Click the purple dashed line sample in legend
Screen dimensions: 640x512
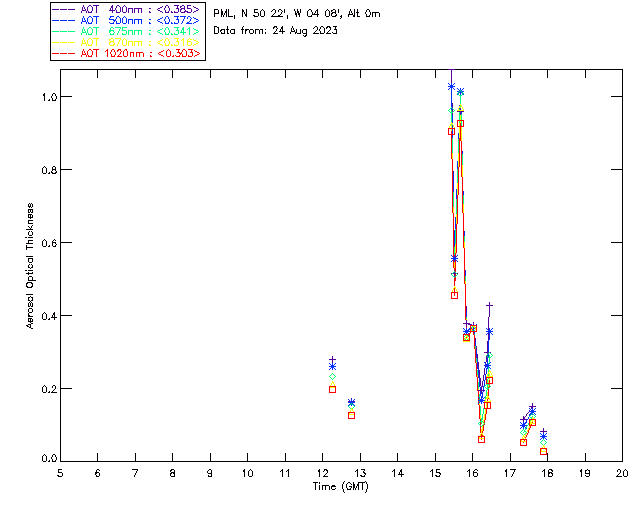pyautogui.click(x=64, y=9)
